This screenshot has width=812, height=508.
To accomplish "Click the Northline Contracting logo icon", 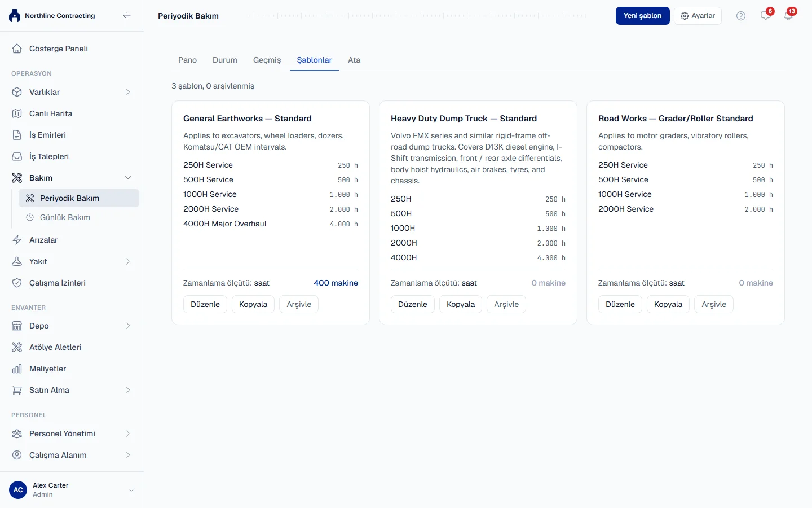I will tap(15, 16).
